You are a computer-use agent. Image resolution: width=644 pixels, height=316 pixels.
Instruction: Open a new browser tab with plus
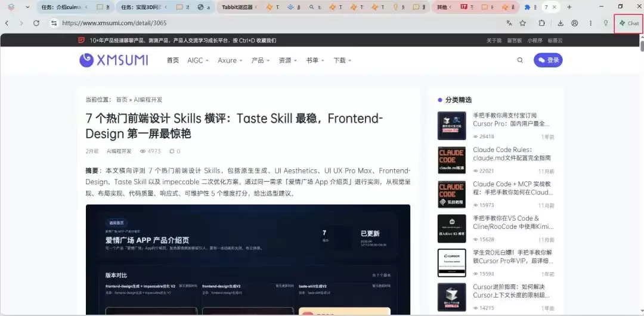pos(569,7)
